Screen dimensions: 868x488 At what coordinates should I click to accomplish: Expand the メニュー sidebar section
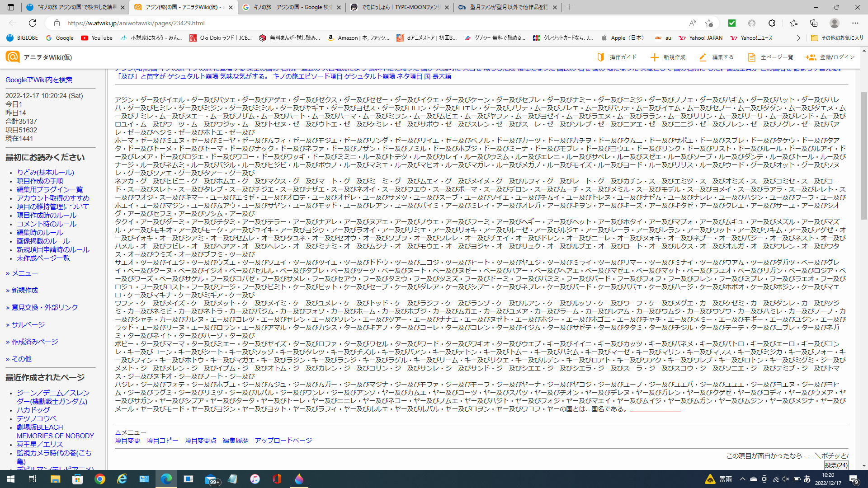coord(21,273)
